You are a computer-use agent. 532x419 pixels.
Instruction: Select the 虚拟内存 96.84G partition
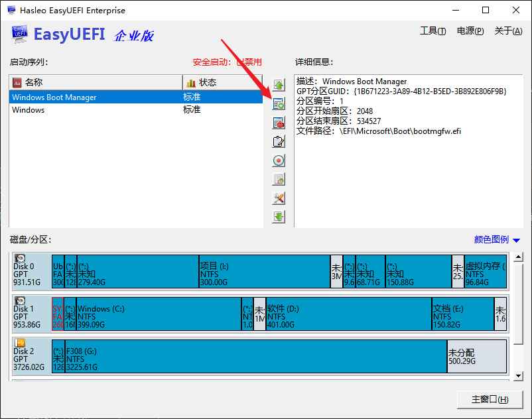click(485, 272)
